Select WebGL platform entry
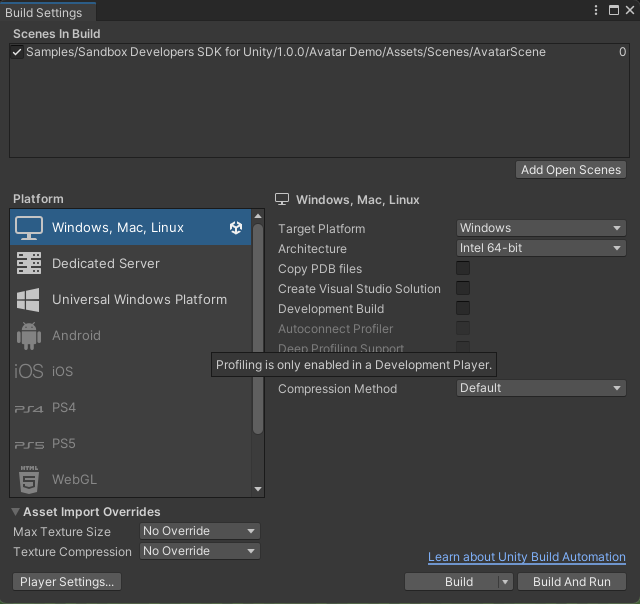Image resolution: width=640 pixels, height=604 pixels. 131,479
